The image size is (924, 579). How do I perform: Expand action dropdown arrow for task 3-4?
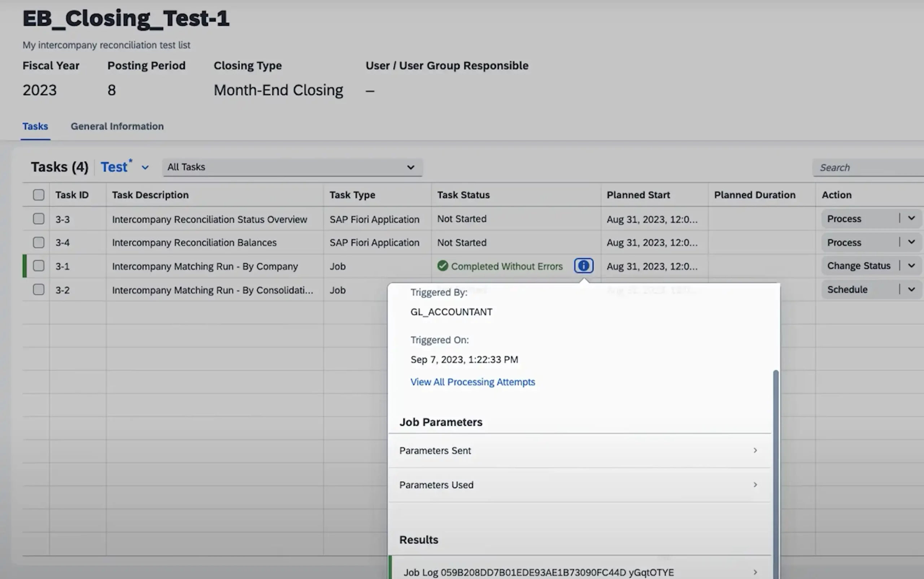pyautogui.click(x=911, y=242)
